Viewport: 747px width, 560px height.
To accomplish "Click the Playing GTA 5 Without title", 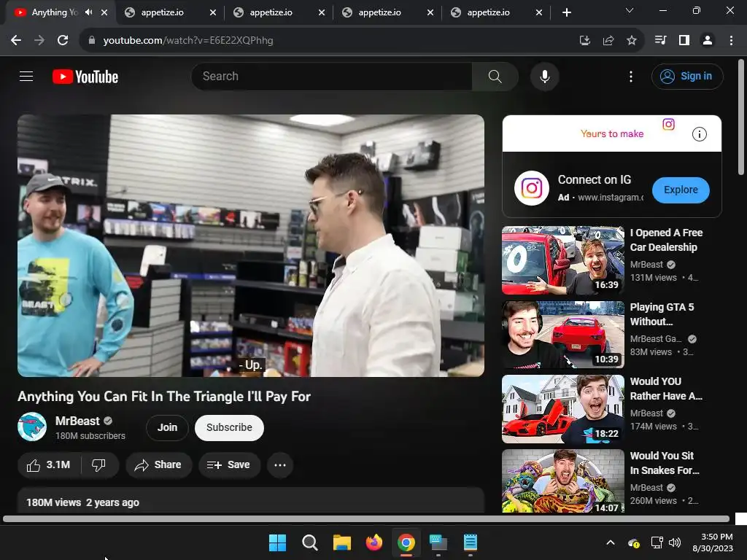I will [x=662, y=314].
